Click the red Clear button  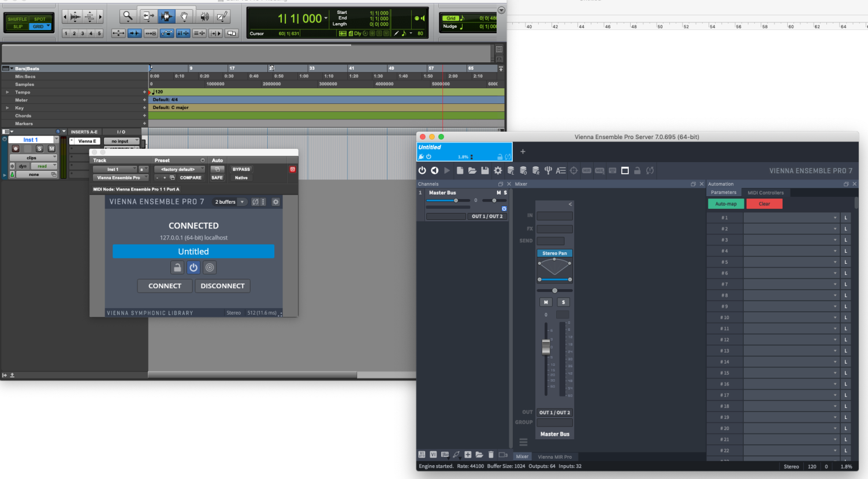(764, 204)
